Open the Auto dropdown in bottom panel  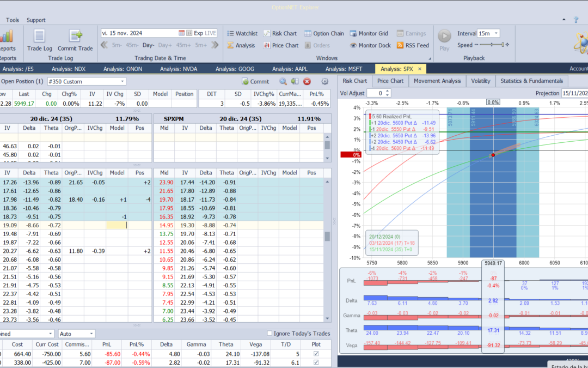(x=90, y=334)
